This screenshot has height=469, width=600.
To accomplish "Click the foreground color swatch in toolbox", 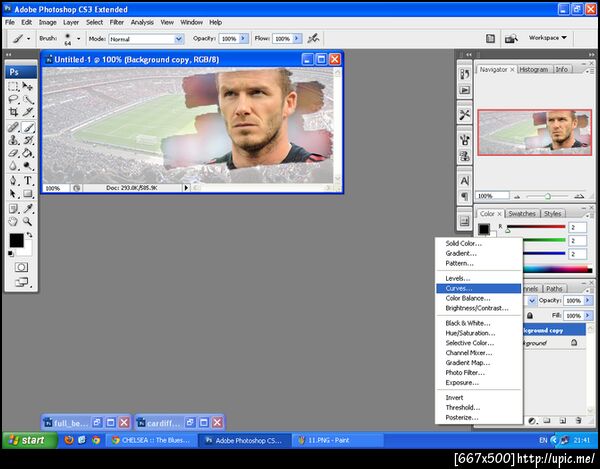I will (x=16, y=240).
